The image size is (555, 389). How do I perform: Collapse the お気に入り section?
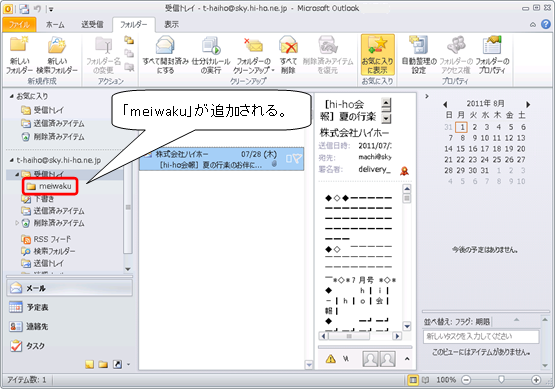pos(11,96)
